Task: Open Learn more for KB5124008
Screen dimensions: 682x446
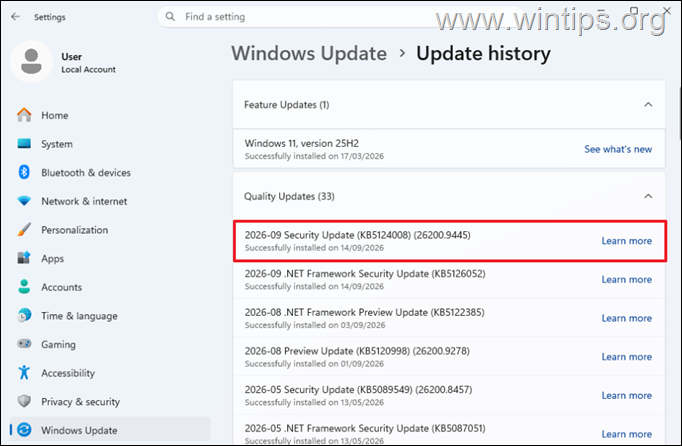Action: click(x=626, y=241)
